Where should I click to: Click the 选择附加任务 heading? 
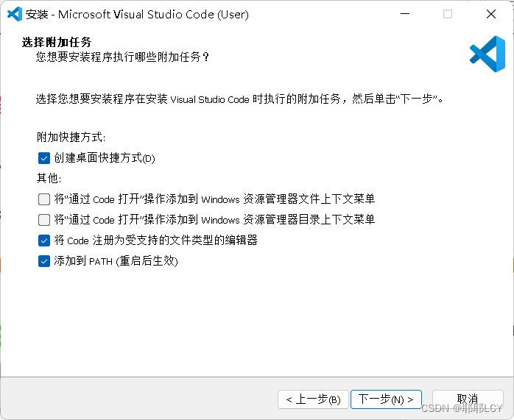57,42
